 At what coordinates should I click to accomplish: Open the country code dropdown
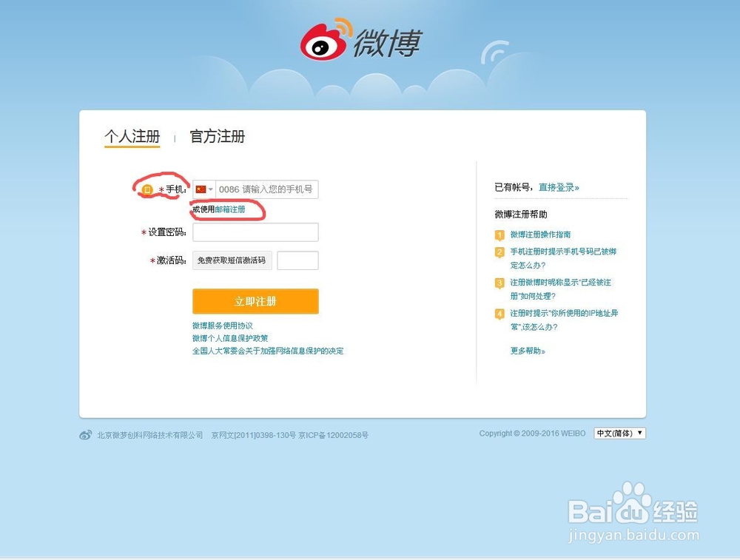coord(210,189)
